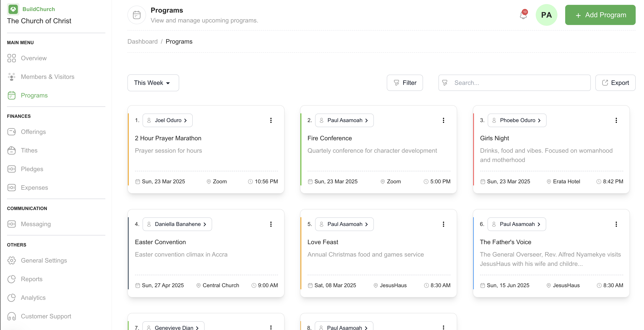Screen dimensions: 644x330
Task: Click the BuildChurch logo icon
Action: 13,9
